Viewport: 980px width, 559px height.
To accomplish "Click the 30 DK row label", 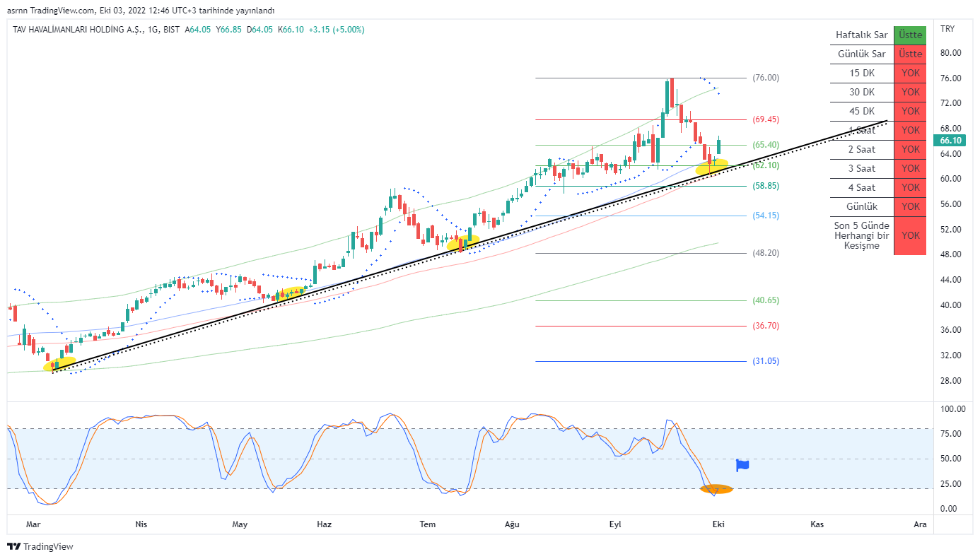I will [x=861, y=92].
